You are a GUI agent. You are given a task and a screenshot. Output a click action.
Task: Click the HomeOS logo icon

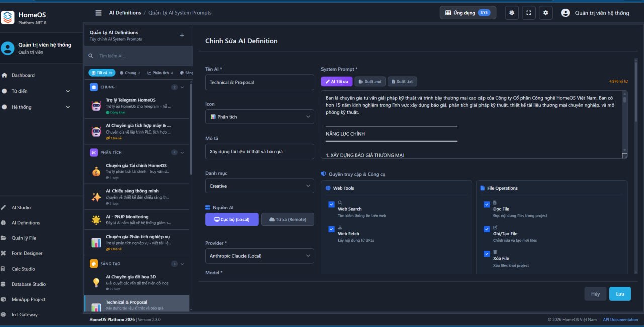click(8, 18)
